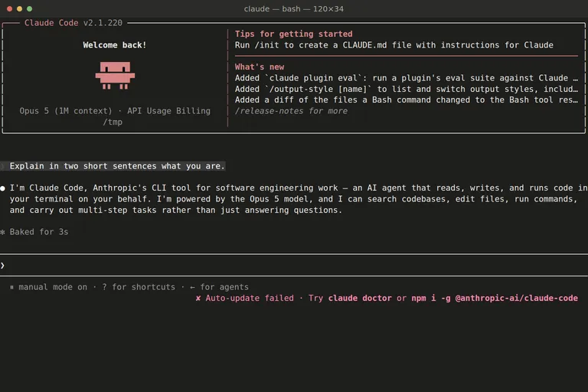Click the 'Welcome back!' heading
Screen dimensions: 588x392
tap(114, 45)
